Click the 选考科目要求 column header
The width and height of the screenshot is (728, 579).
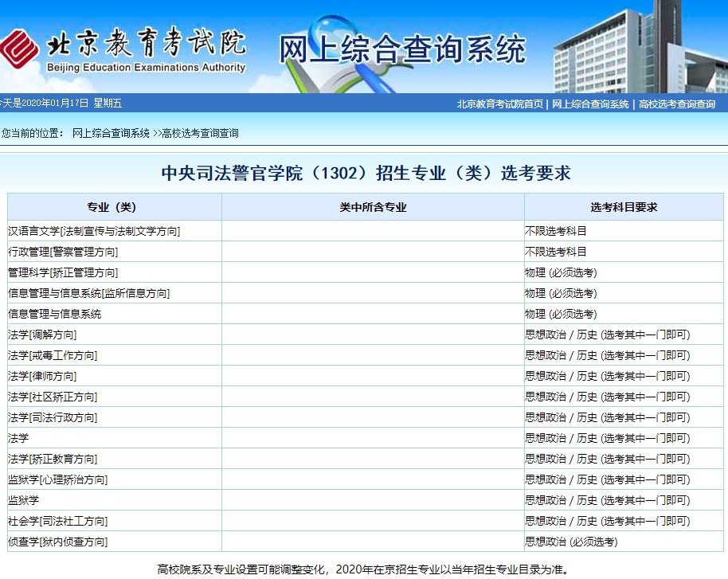(624, 207)
